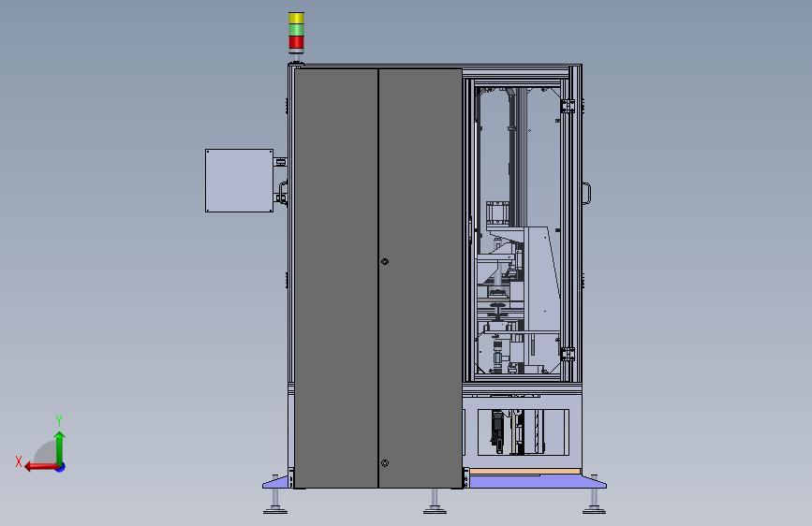The image size is (812, 526).
Task: Select the blue base plate under the machine
Action: coord(538,481)
